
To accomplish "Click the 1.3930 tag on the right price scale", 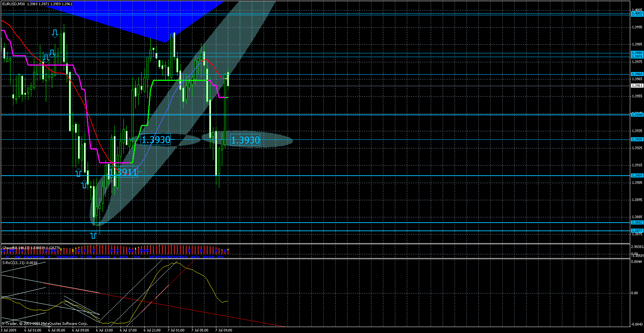I will (x=637, y=139).
